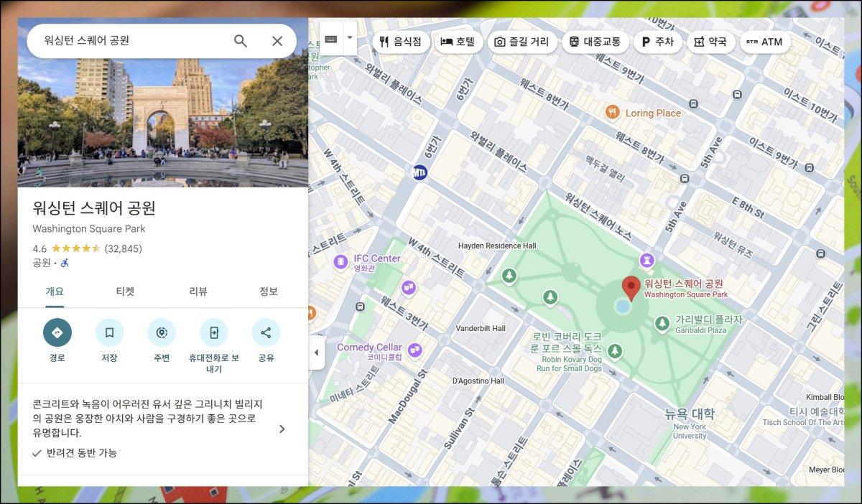Click the 공유 share icon
Viewport: 862px width, 504px height.
266,332
